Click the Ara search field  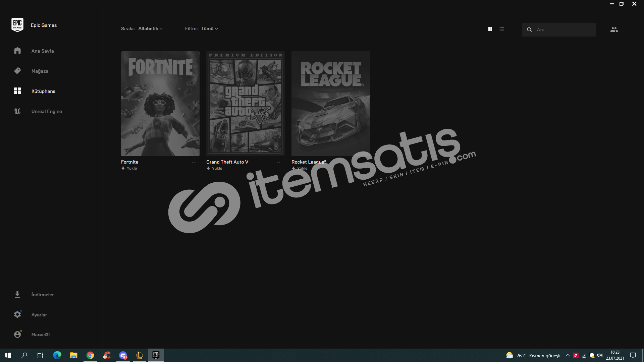click(558, 29)
